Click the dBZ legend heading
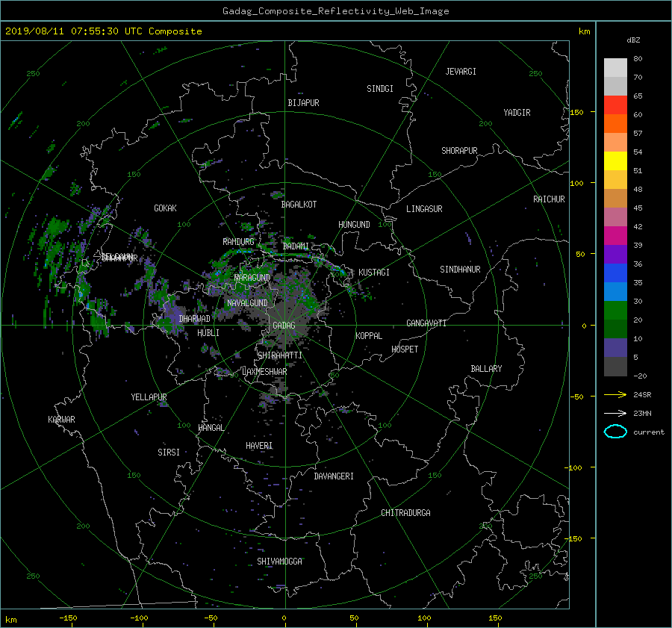Image resolution: width=672 pixels, height=628 pixels. 633,40
